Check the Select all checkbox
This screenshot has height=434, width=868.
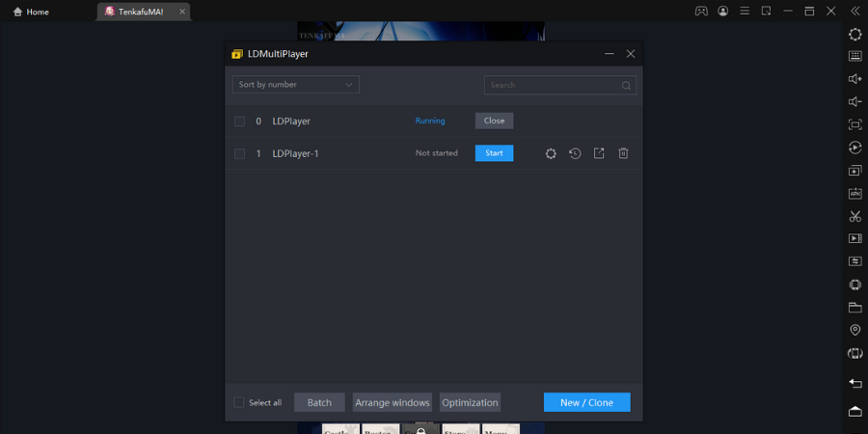tap(238, 402)
